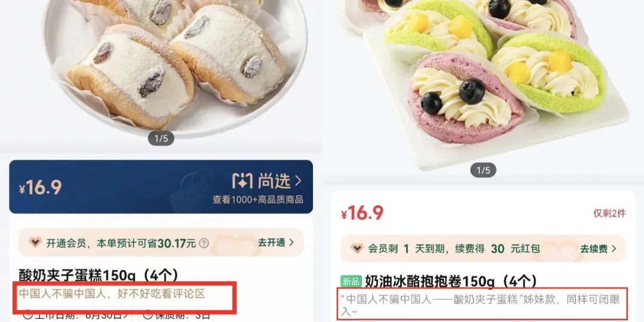Image resolution: width=644 pixels, height=322 pixels.
Task: Click heart icon beside 会员剩 1 天到期
Action: (x=357, y=248)
